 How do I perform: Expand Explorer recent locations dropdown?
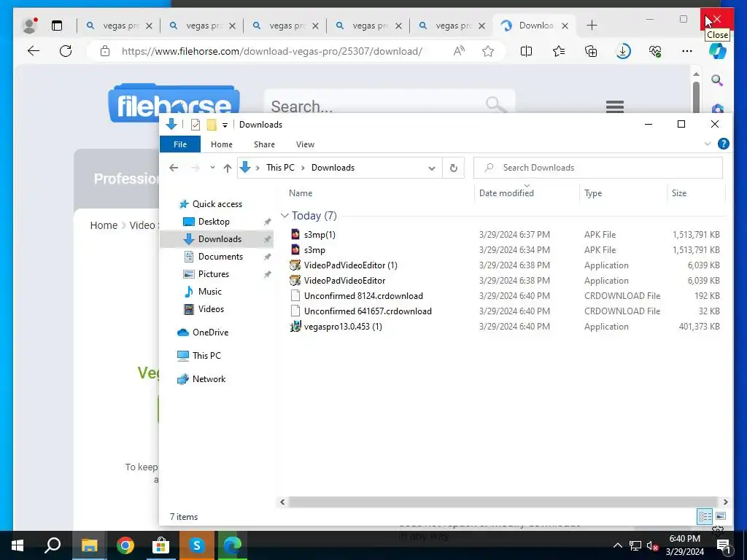pos(212,168)
